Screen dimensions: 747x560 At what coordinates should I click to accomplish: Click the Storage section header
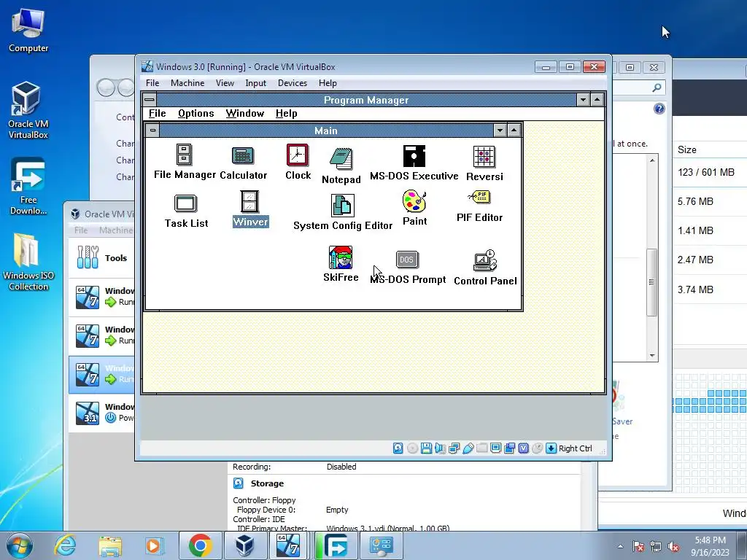click(267, 483)
